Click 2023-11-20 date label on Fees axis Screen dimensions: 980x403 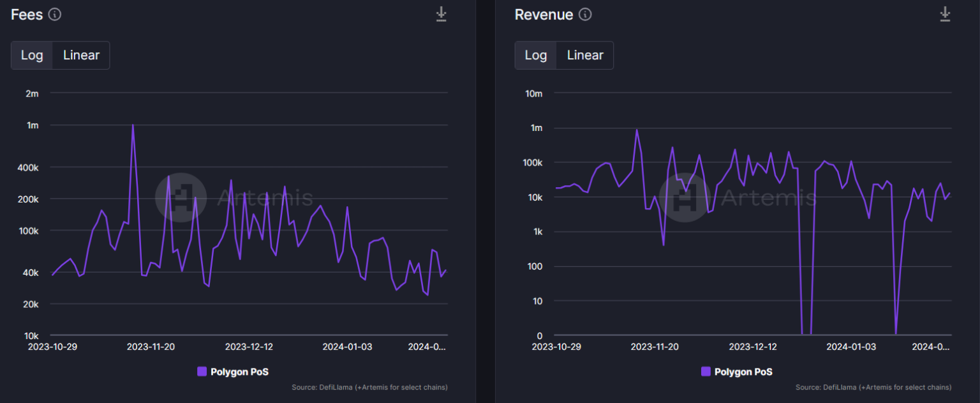(x=151, y=347)
